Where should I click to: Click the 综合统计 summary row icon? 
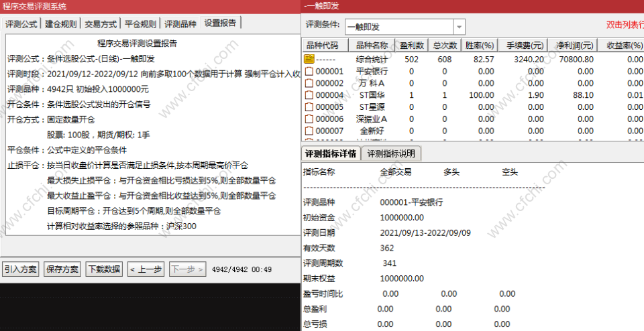[x=309, y=59]
